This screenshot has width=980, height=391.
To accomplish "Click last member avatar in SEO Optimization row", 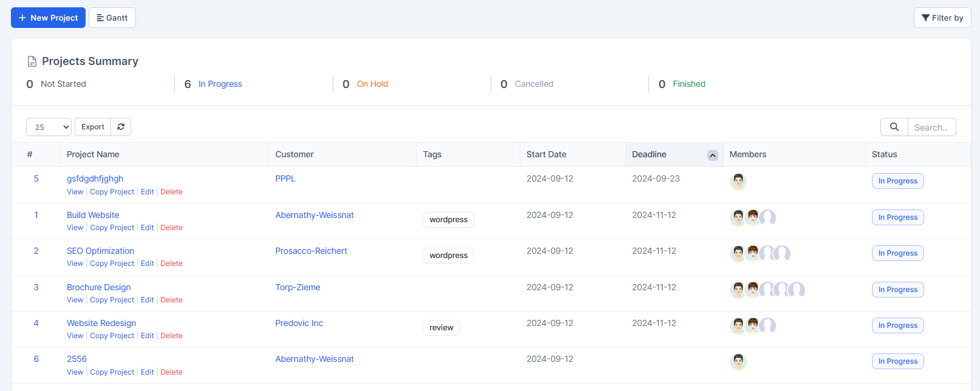I will pyautogui.click(x=783, y=253).
